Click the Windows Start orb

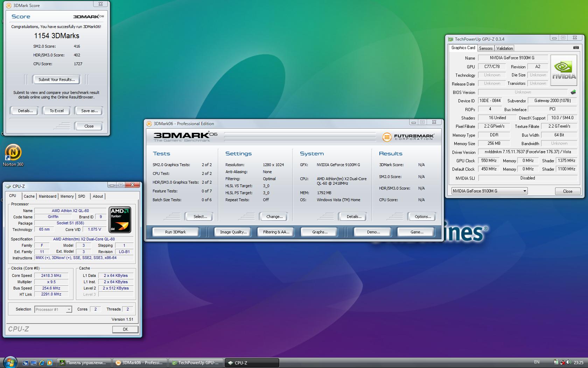(10, 362)
